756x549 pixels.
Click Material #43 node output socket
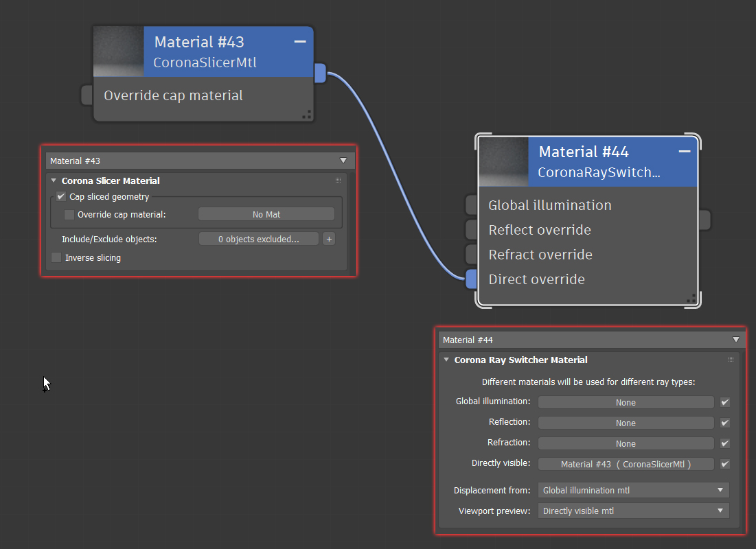coord(320,73)
